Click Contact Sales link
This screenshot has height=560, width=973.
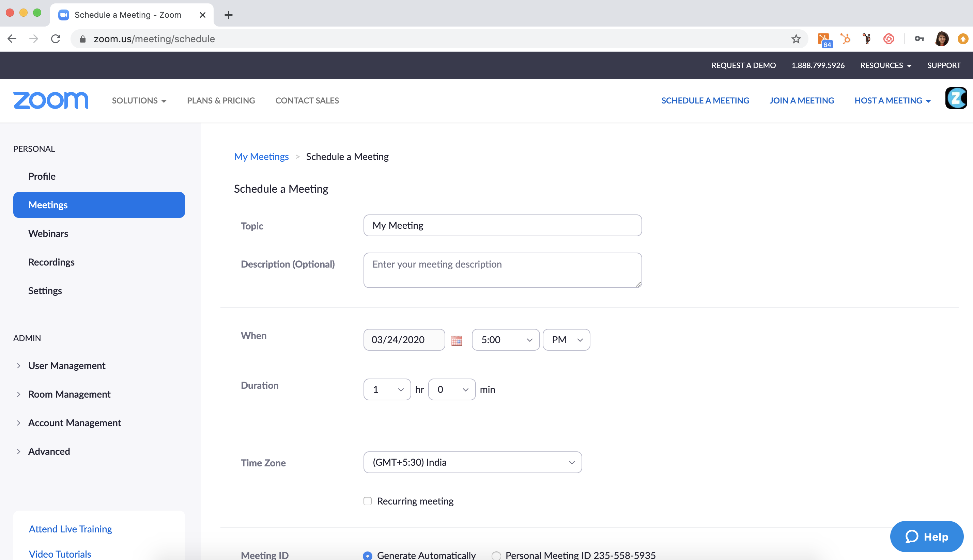[307, 100]
